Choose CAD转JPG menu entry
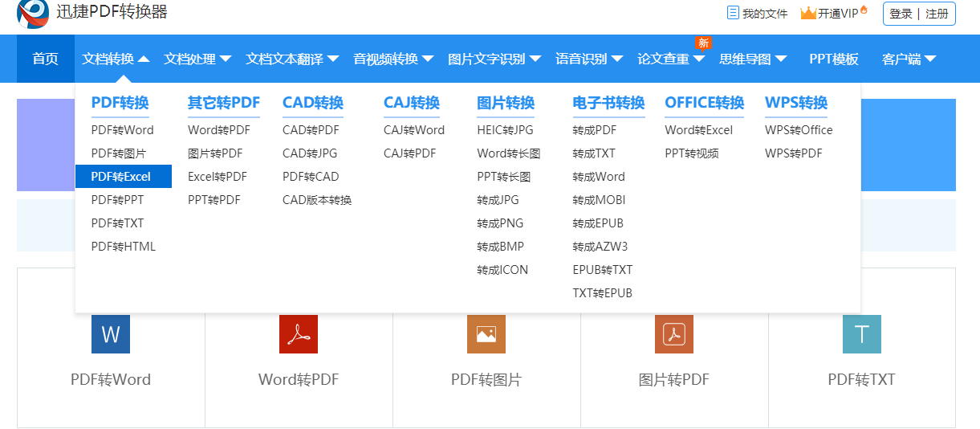Viewport: 980px width, 429px height. [x=310, y=153]
